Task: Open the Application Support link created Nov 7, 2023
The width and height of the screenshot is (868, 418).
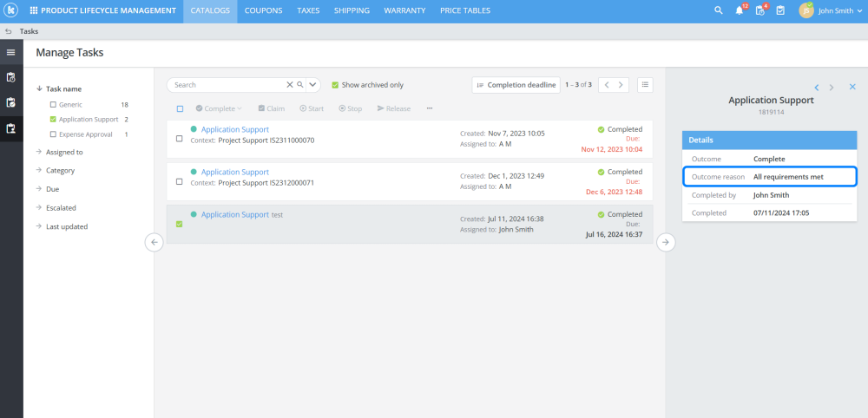Action: pos(234,129)
